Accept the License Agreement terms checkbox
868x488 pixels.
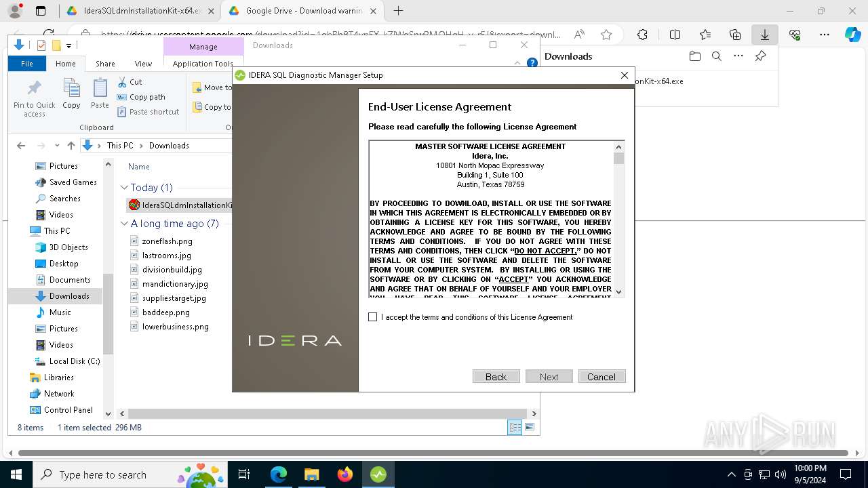pyautogui.click(x=372, y=317)
